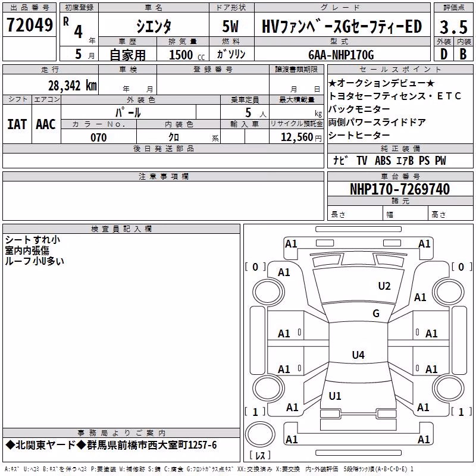Click the シエンタ car name field

[154, 26]
